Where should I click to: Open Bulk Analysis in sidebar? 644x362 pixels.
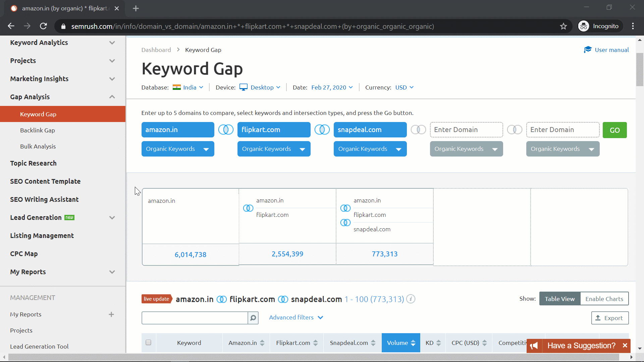tap(38, 146)
